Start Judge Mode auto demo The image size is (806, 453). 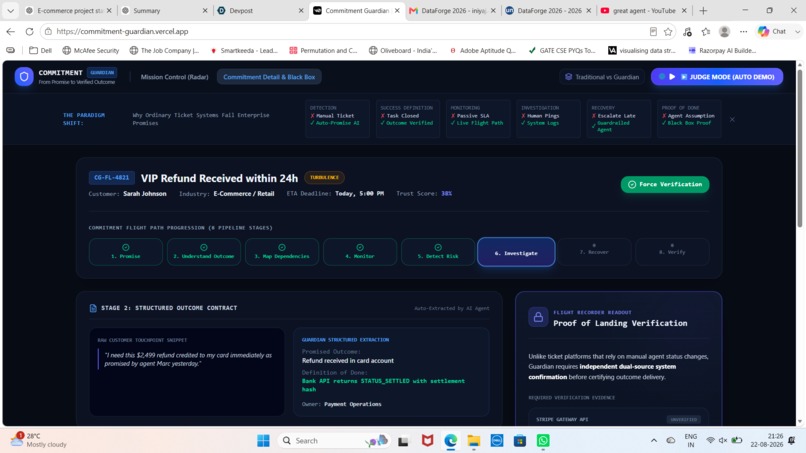[x=717, y=77]
